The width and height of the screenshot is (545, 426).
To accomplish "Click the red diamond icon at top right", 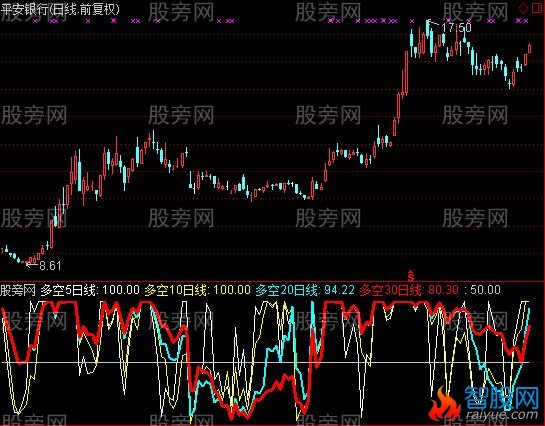I will pyautogui.click(x=523, y=8).
